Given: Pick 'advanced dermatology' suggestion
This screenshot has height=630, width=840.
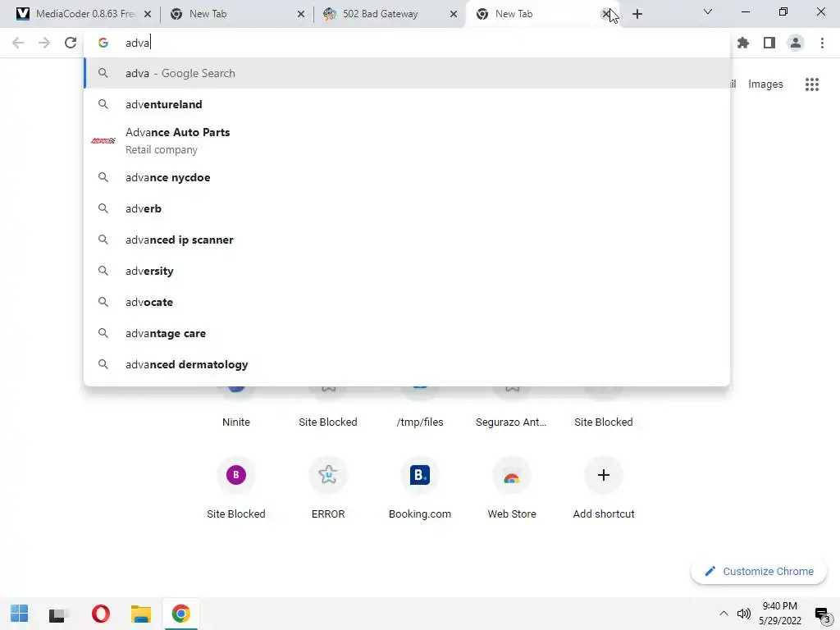Looking at the screenshot, I should tap(407, 364).
